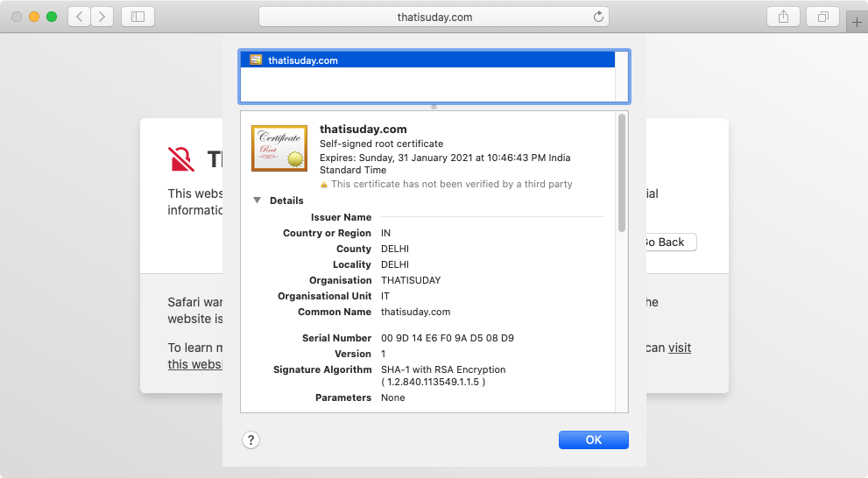Viewport: 868px width, 478px height.
Task: Open certificate help with the question mark button
Action: 251,439
